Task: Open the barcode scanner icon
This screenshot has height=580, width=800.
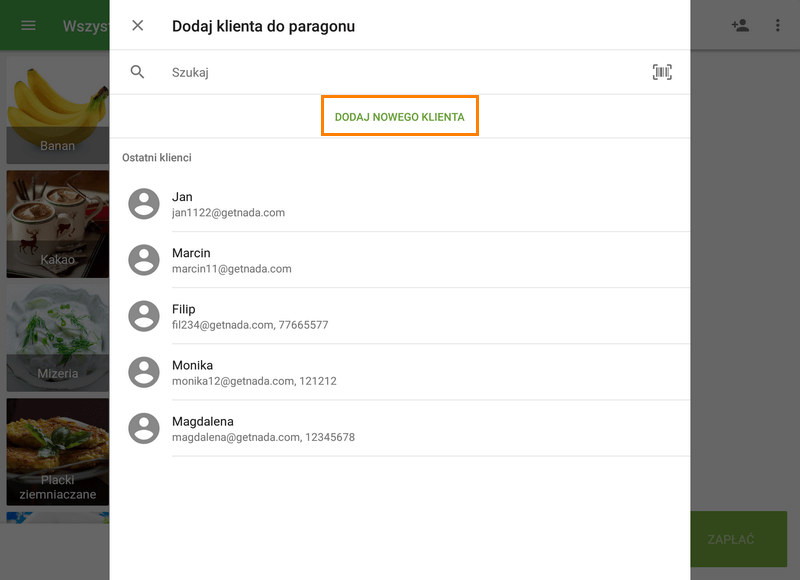Action: click(x=662, y=72)
